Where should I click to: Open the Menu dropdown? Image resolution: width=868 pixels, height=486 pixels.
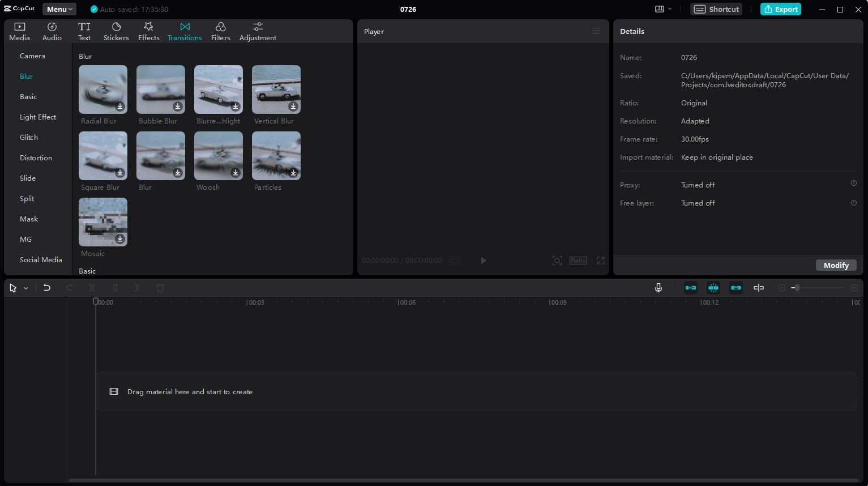(x=59, y=9)
